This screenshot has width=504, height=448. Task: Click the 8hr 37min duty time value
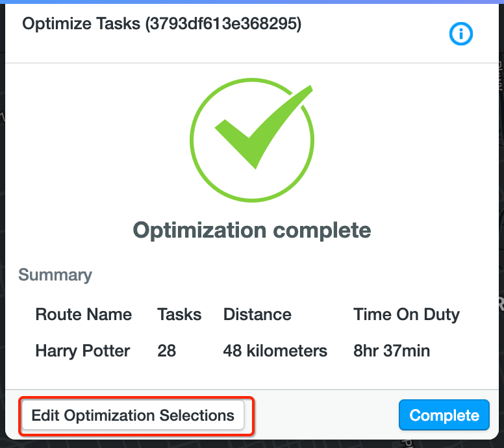click(392, 351)
